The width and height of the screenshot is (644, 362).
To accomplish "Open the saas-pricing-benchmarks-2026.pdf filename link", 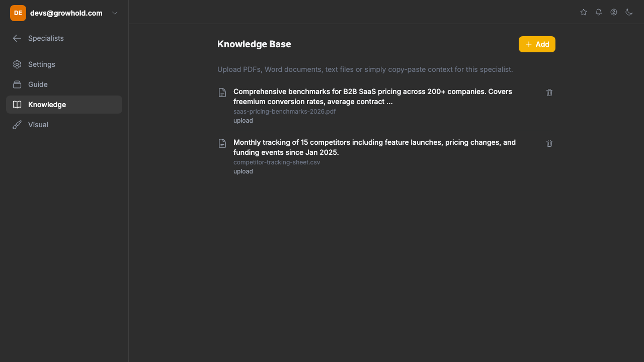I will click(284, 111).
